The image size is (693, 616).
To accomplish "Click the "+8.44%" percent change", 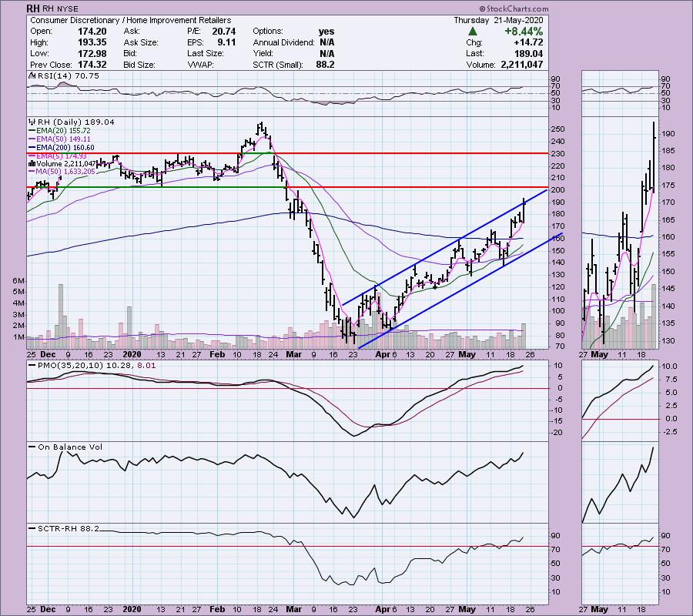I will point(524,32).
